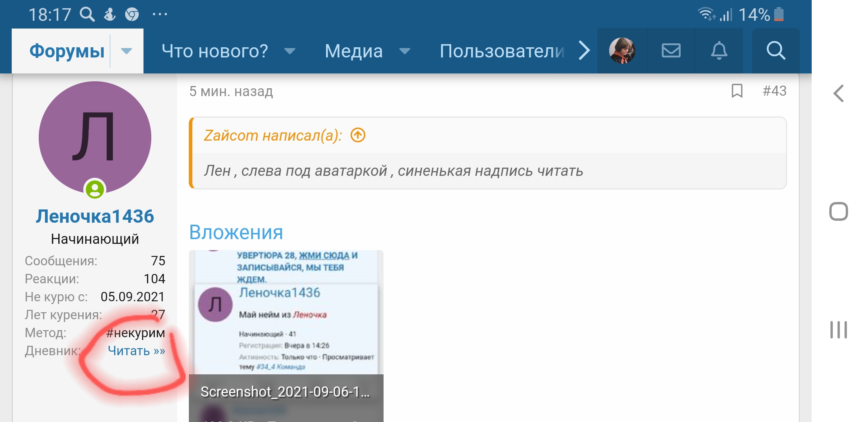Viewport: 868px width, 422px height.
Task: Click the purple Л avatar circle
Action: click(95, 137)
